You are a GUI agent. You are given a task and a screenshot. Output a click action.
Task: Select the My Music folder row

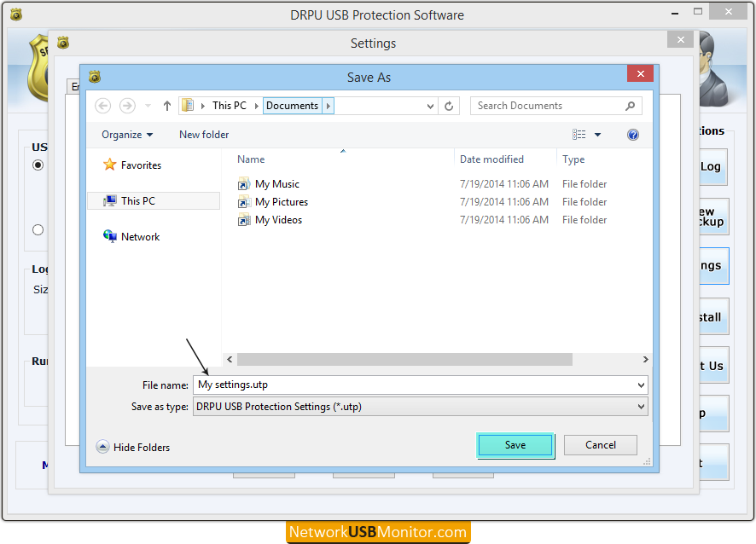(x=422, y=184)
